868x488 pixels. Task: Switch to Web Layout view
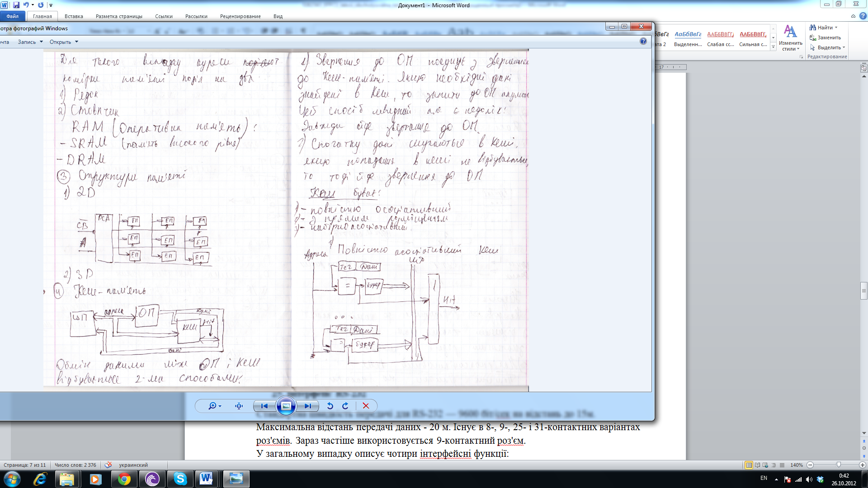765,465
